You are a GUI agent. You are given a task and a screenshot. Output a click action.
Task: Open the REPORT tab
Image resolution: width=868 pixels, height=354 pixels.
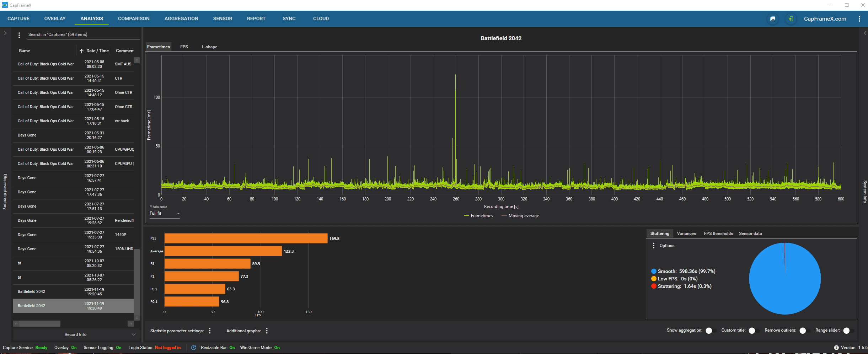point(256,19)
